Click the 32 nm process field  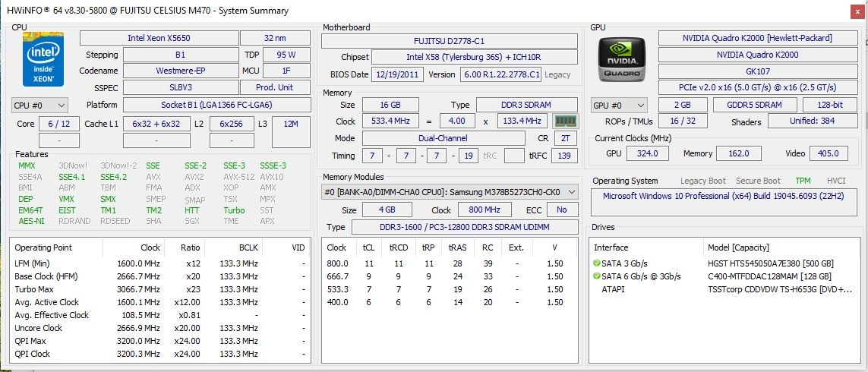[x=275, y=38]
